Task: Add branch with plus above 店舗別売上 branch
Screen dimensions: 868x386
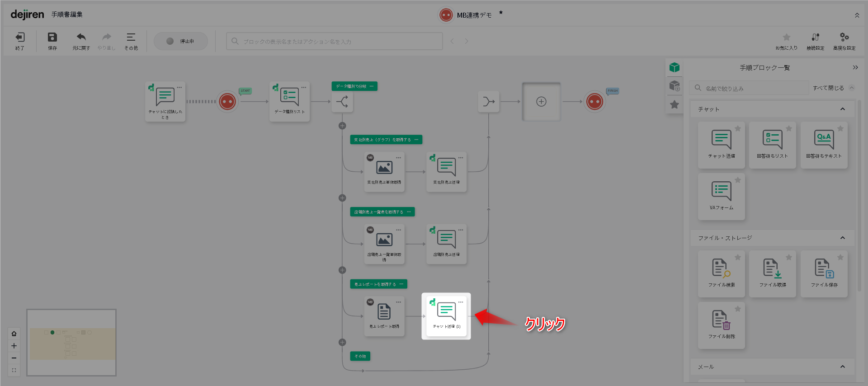Action: point(342,198)
